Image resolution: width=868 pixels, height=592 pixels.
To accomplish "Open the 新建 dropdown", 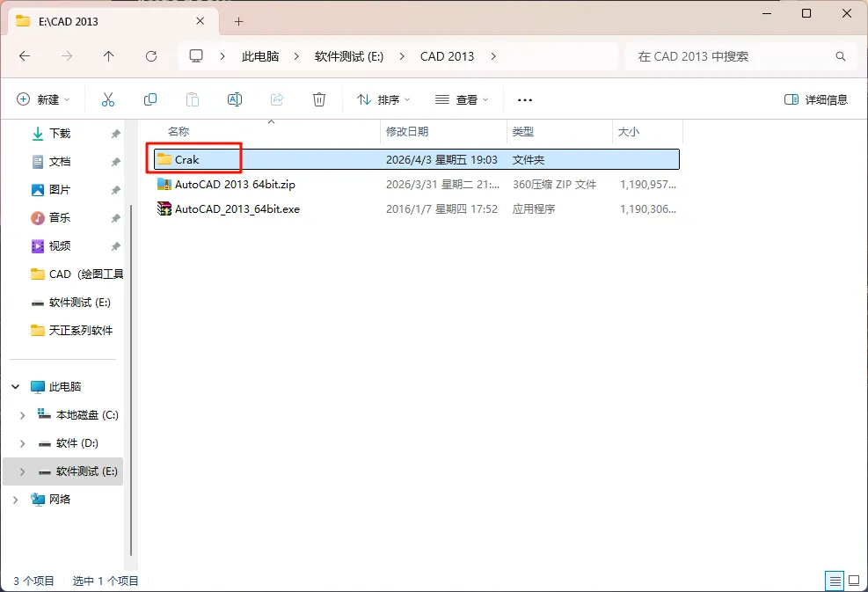I will [x=43, y=99].
